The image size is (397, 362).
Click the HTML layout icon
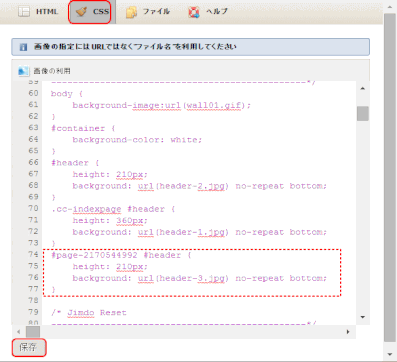click(x=24, y=12)
